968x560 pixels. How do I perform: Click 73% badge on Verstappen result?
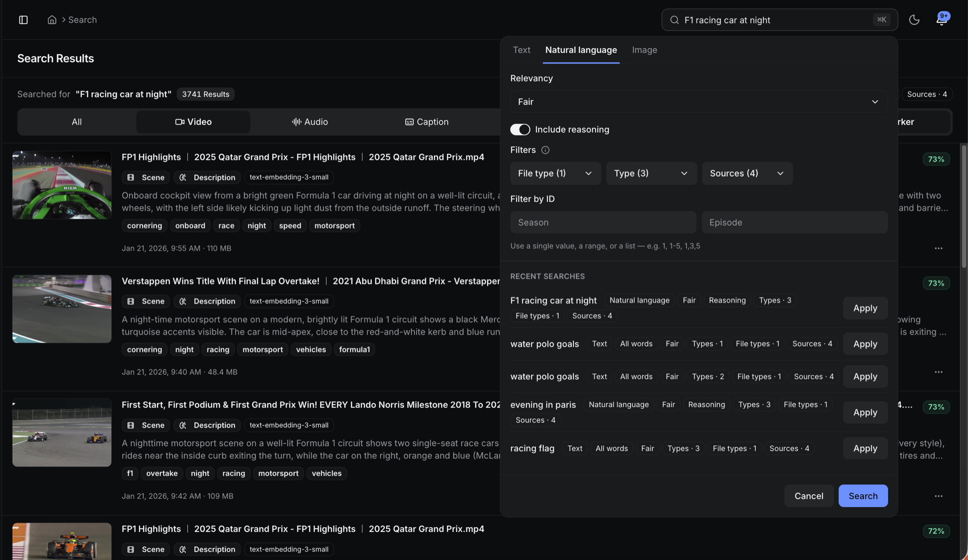pyautogui.click(x=936, y=283)
